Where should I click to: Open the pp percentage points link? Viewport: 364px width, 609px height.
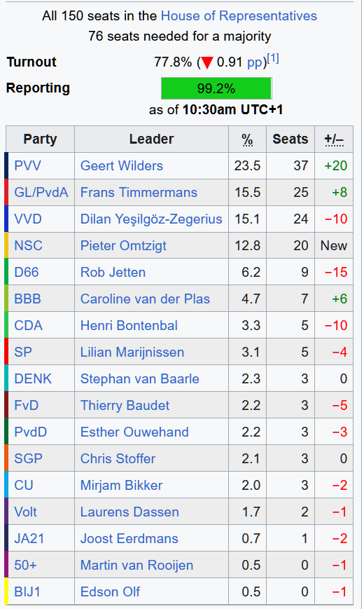coord(255,62)
